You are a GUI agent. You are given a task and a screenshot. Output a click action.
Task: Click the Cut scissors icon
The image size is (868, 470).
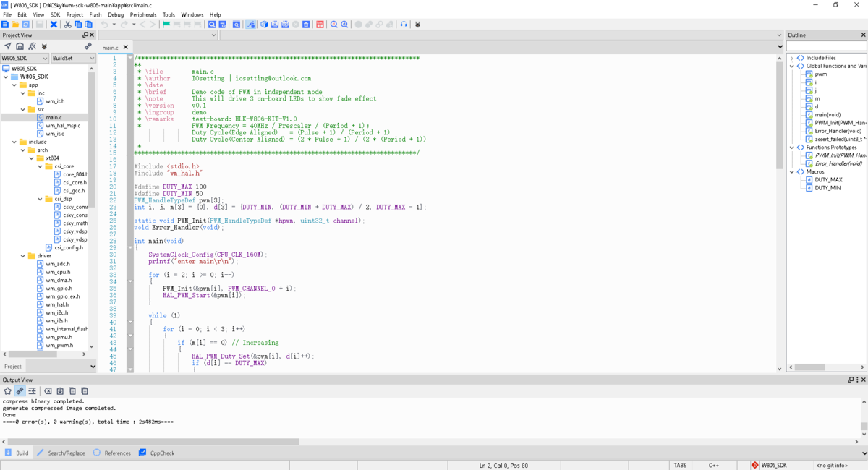coord(67,25)
